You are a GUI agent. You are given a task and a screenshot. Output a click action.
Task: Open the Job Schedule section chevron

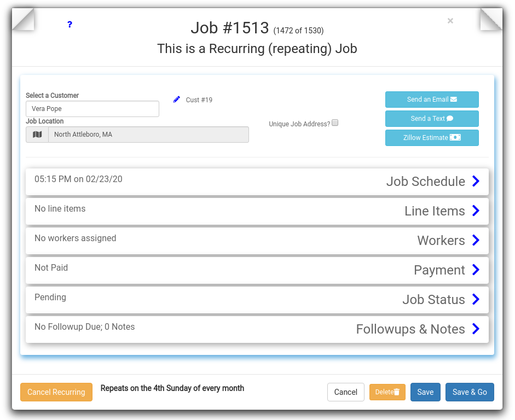475,181
